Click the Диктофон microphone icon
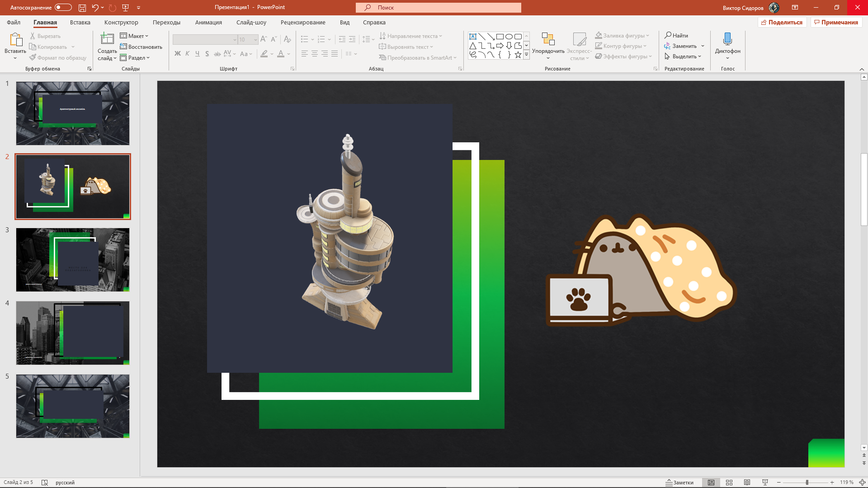 [x=727, y=39]
